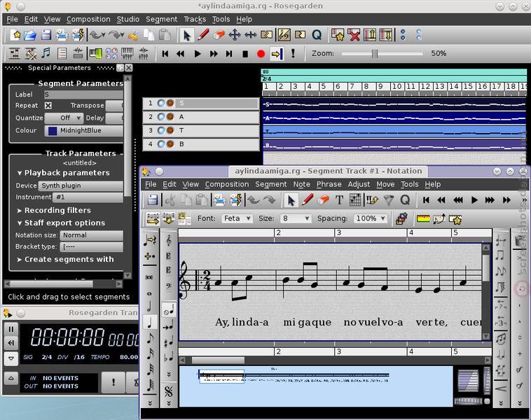Image resolution: width=531 pixels, height=420 pixels.
Task: Select the red pencil tool in notation window
Action: point(308,200)
